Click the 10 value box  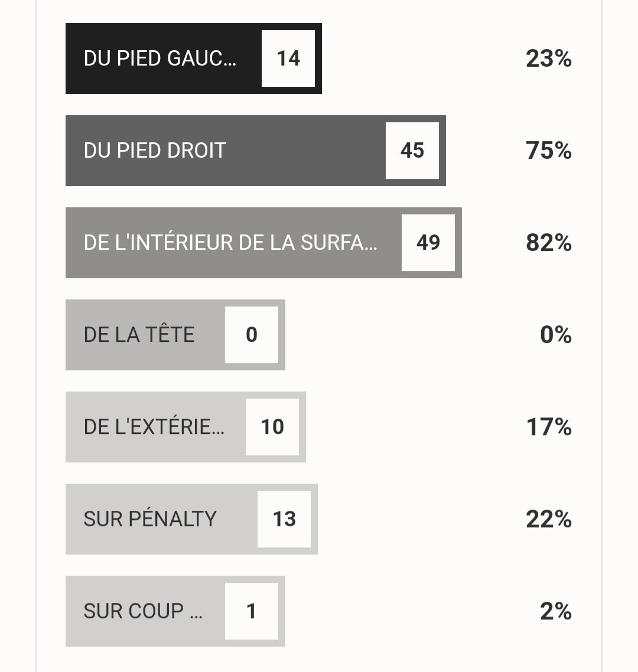click(272, 427)
